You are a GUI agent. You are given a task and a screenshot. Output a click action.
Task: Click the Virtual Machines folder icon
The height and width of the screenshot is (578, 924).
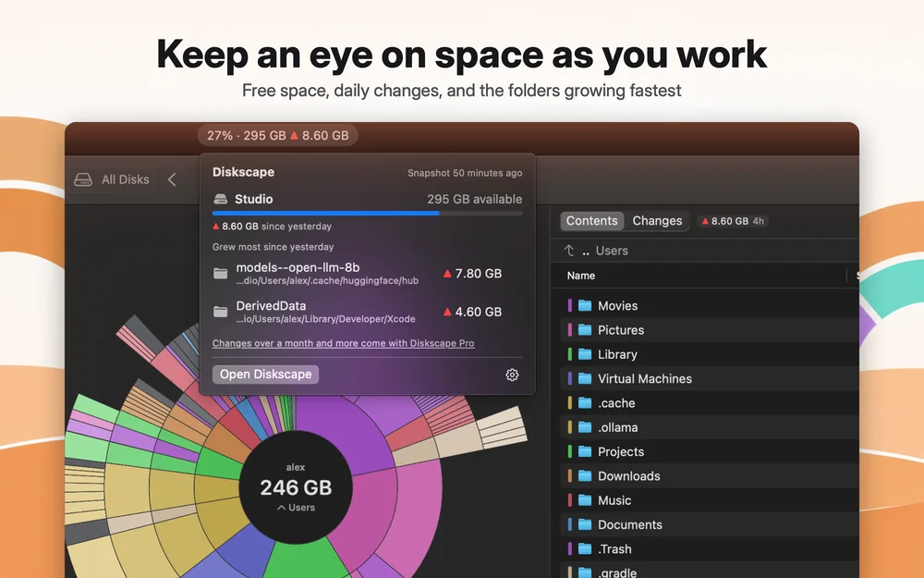tap(585, 378)
